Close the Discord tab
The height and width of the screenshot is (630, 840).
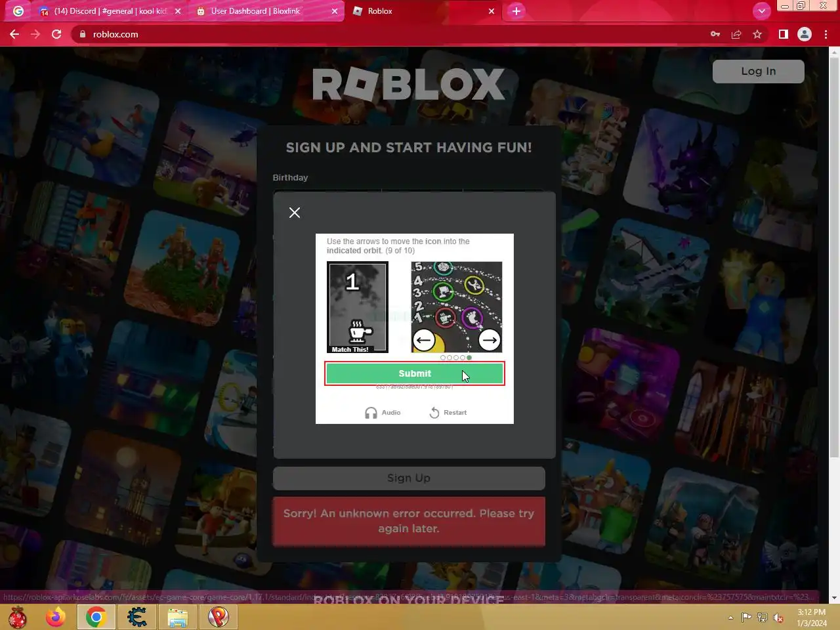point(178,11)
